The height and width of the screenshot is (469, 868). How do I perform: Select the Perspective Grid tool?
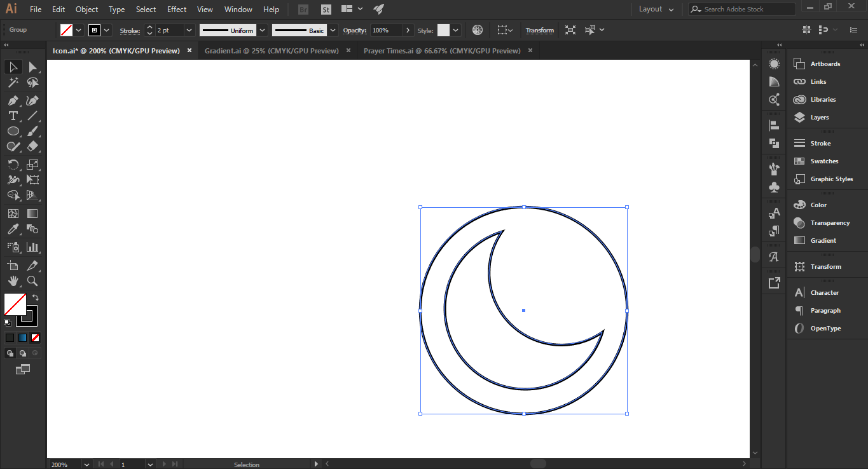(x=32, y=195)
